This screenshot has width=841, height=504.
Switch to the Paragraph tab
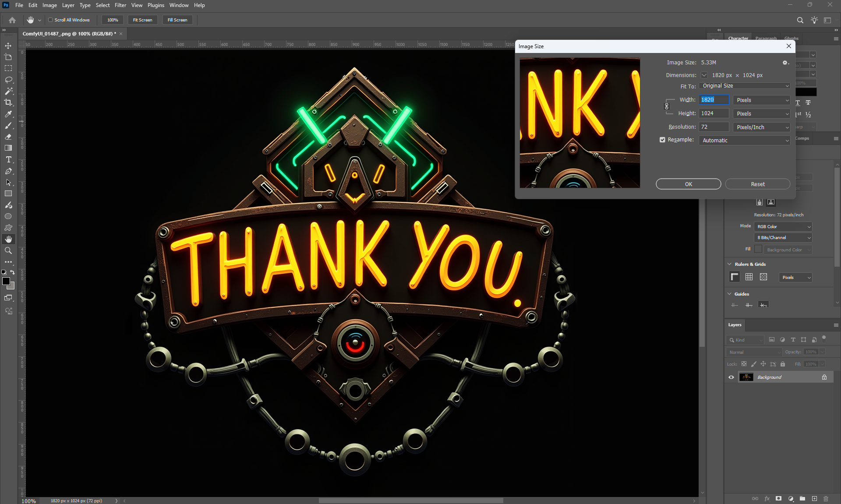[x=766, y=38]
